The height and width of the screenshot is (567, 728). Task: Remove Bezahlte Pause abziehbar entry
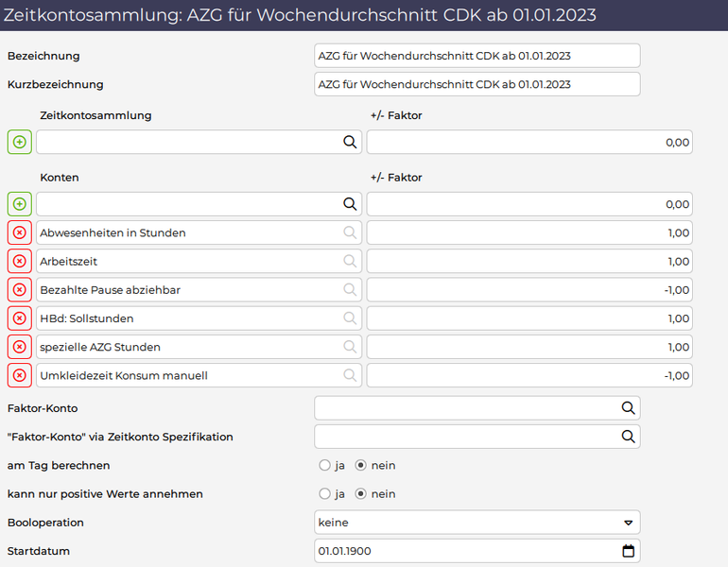pyautogui.click(x=20, y=289)
